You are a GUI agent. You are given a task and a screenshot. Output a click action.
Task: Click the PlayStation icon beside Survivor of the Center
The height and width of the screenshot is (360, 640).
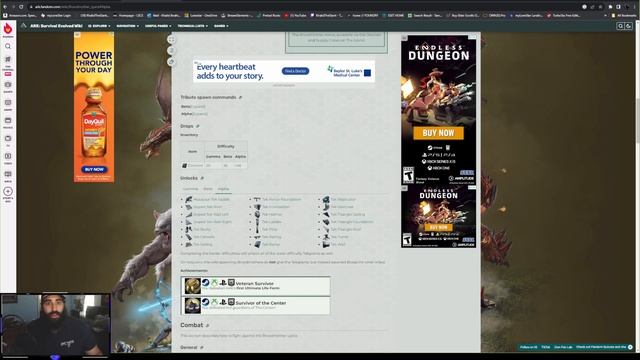pos(223,302)
